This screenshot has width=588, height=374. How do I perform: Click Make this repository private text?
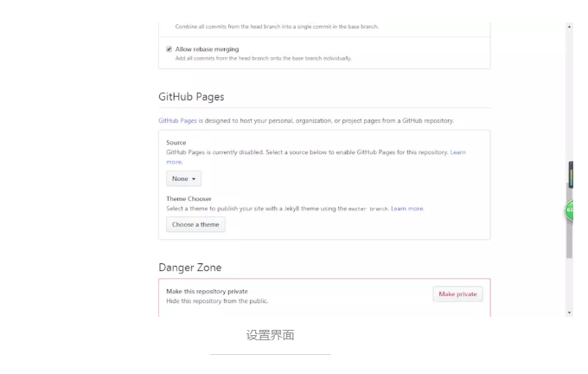207,292
